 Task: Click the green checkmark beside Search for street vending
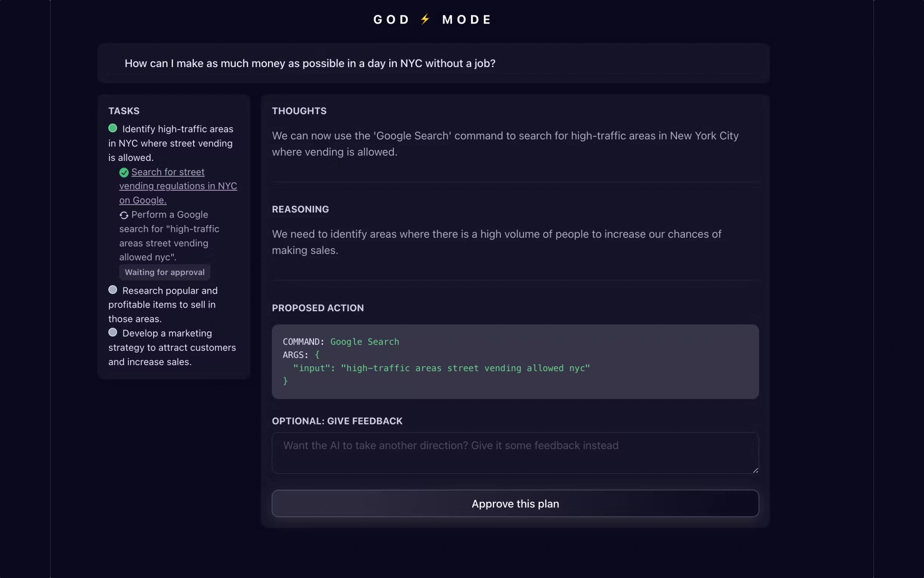point(124,173)
